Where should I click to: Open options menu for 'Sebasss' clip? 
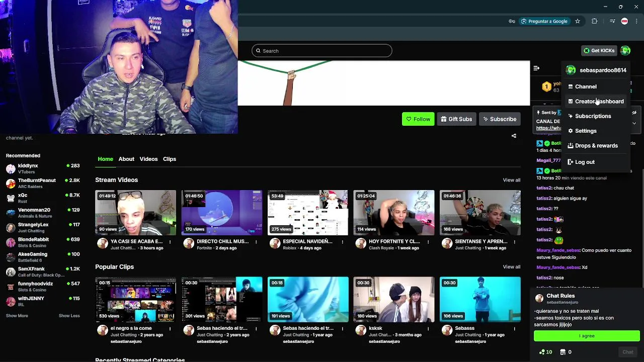click(514, 329)
